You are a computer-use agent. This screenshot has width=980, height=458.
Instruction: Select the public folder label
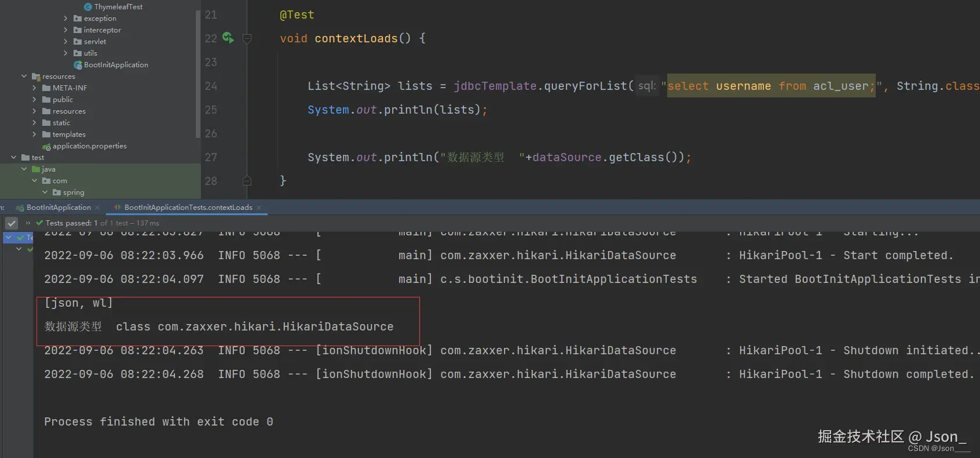tap(63, 100)
